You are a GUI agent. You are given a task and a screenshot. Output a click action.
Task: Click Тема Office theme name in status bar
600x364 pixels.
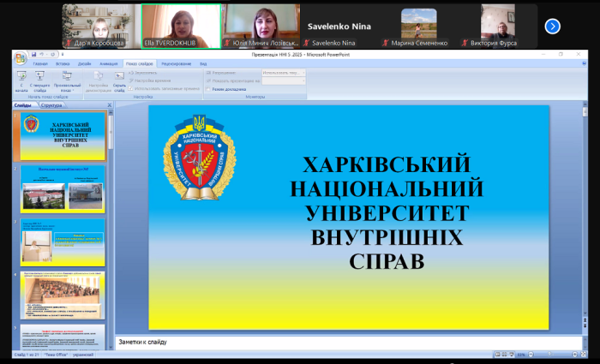[56, 355]
